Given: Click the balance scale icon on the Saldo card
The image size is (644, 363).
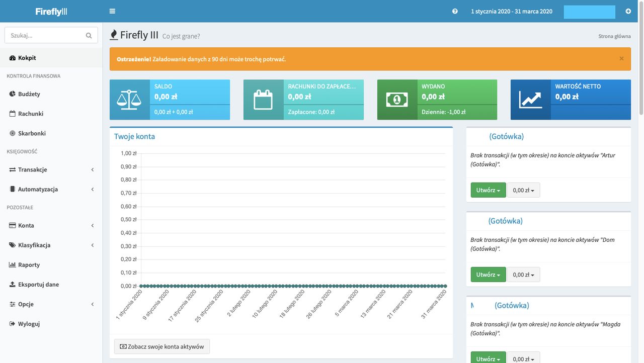Looking at the screenshot, I should 129,100.
